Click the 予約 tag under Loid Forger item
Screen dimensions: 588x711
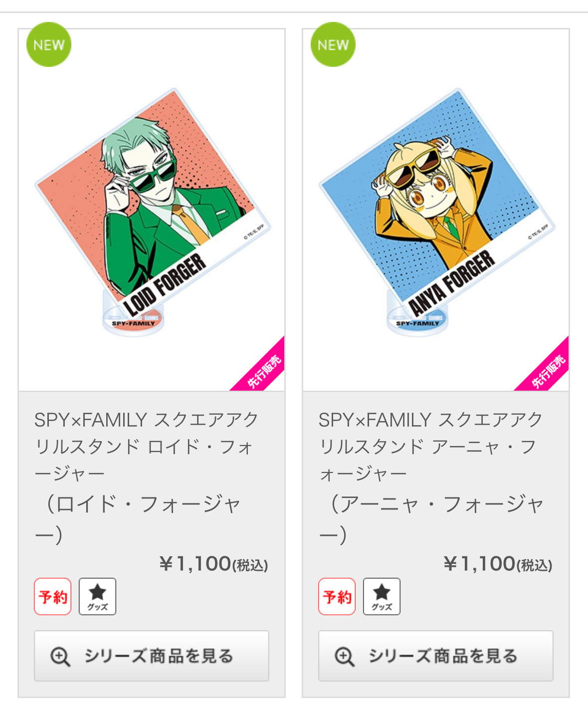pos(53,596)
